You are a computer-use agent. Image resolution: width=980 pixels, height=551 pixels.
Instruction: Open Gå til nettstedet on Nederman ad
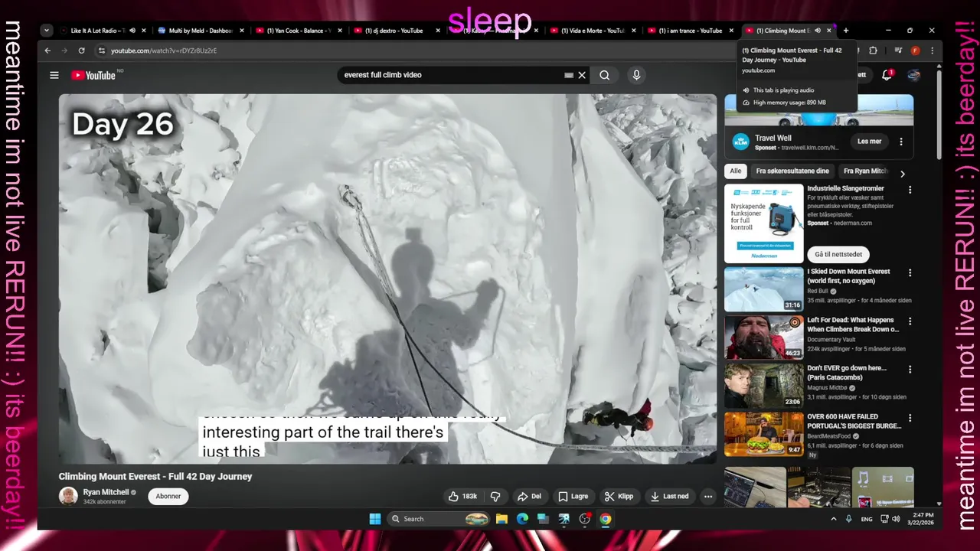[x=838, y=254]
